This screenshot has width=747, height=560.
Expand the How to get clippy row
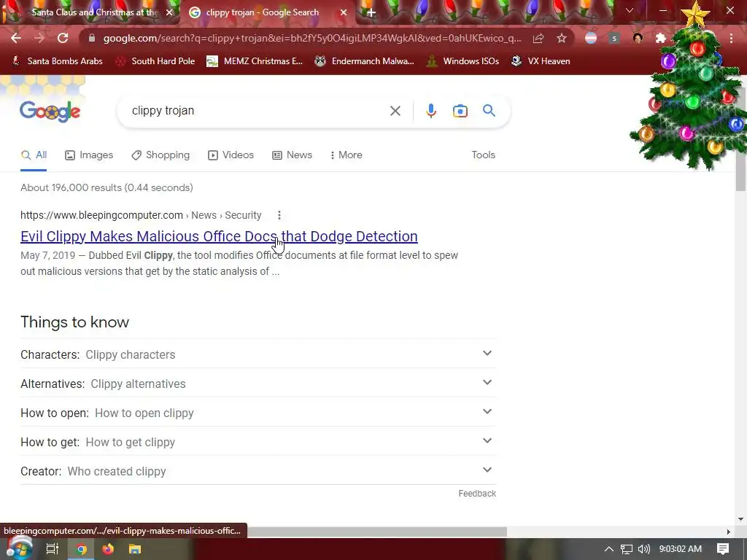pyautogui.click(x=258, y=441)
